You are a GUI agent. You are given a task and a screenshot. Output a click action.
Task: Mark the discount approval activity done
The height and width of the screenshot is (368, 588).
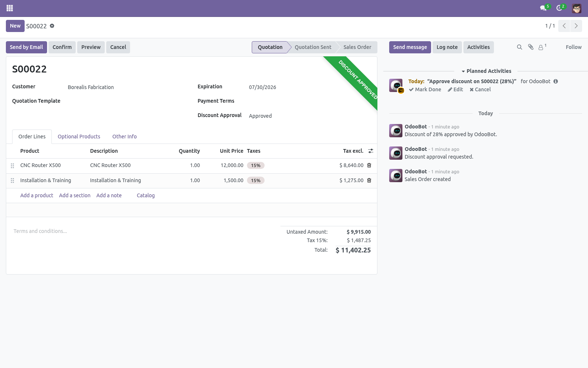[425, 89]
